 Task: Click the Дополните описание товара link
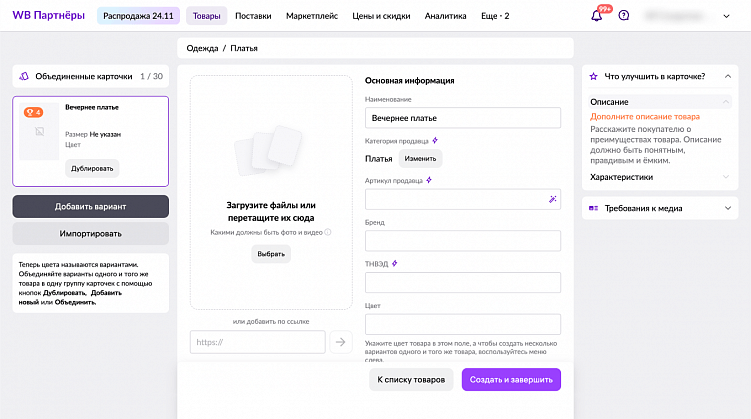pos(645,116)
